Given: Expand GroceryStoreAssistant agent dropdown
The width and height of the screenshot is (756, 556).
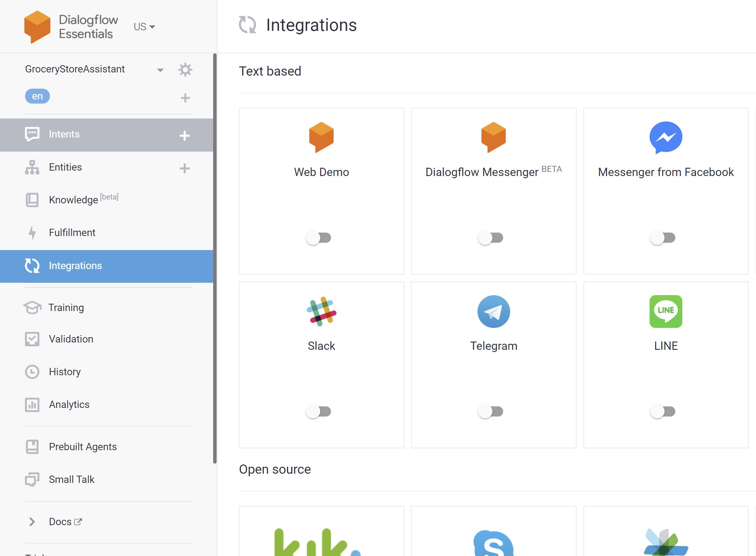Looking at the screenshot, I should 160,70.
